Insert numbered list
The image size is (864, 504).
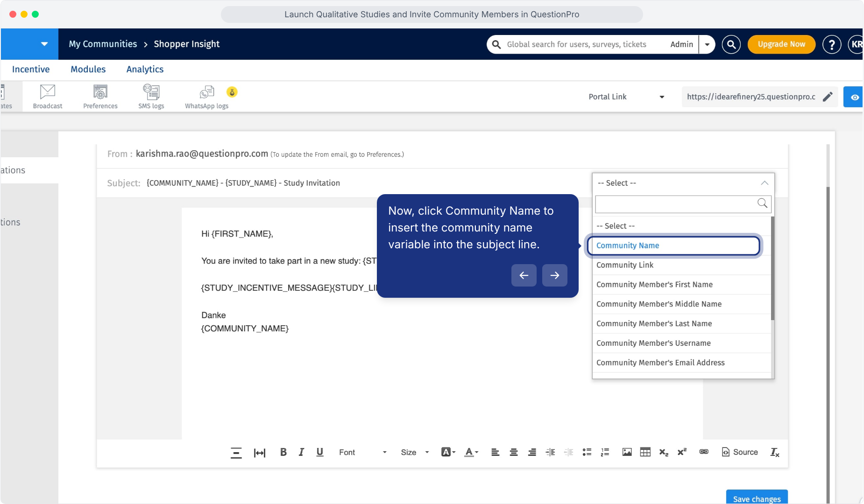pyautogui.click(x=605, y=452)
